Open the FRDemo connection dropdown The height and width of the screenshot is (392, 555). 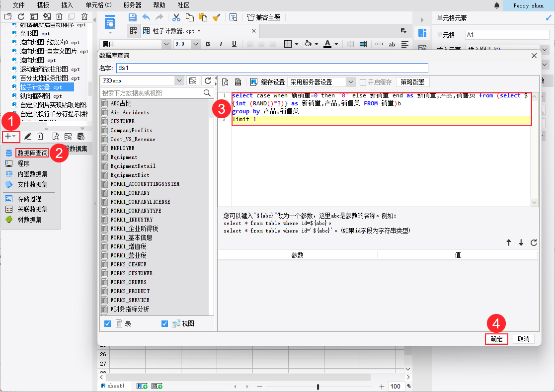[x=178, y=81]
